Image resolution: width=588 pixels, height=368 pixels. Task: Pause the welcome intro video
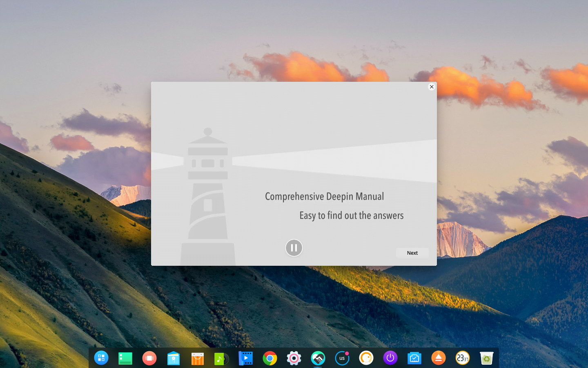click(x=294, y=248)
